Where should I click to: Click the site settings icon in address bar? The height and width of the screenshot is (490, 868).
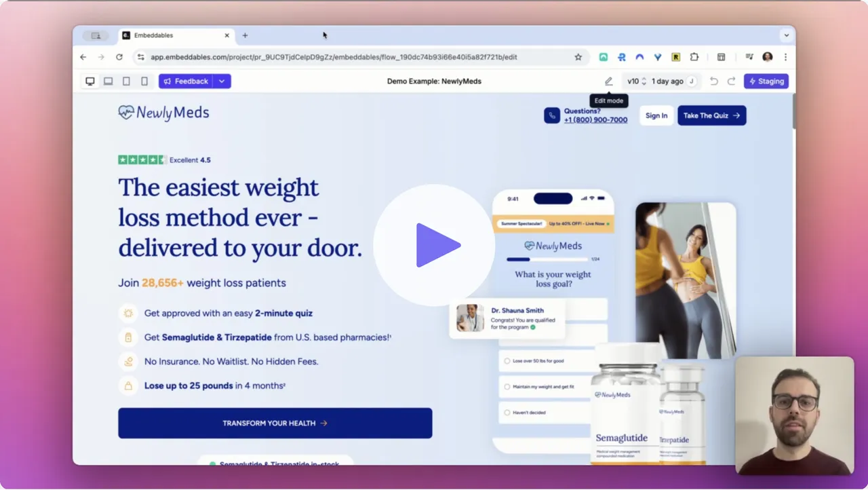click(x=140, y=57)
